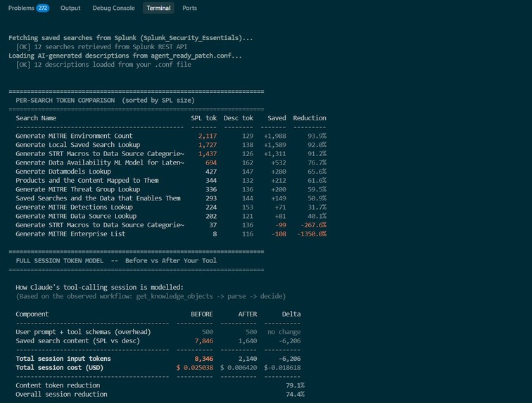This screenshot has width=532, height=403.
Task: Click 'Total session input tokens' label
Action: coord(63,359)
